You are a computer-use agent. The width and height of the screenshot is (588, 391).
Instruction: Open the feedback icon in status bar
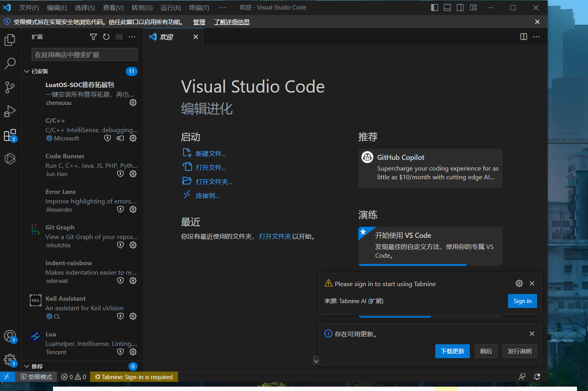[x=522, y=377]
